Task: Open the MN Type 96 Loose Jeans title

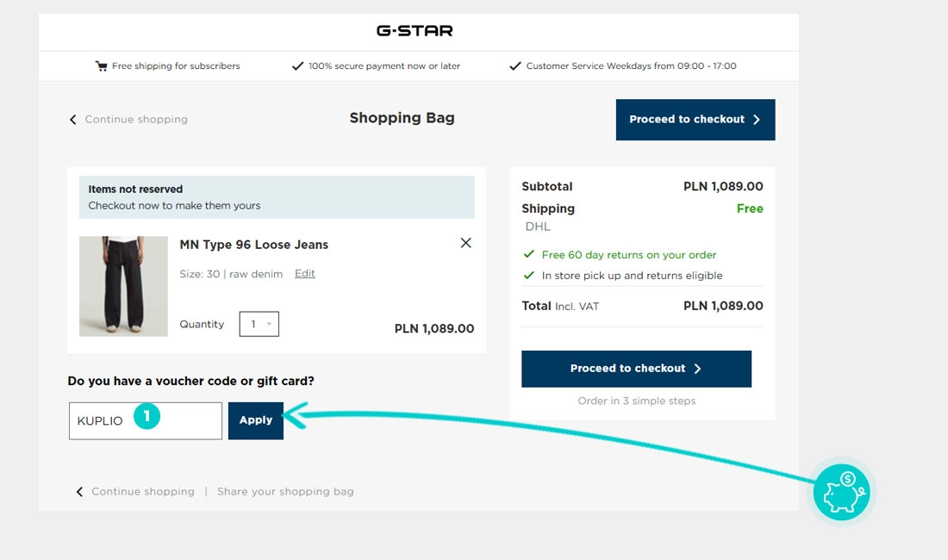Action: (253, 245)
